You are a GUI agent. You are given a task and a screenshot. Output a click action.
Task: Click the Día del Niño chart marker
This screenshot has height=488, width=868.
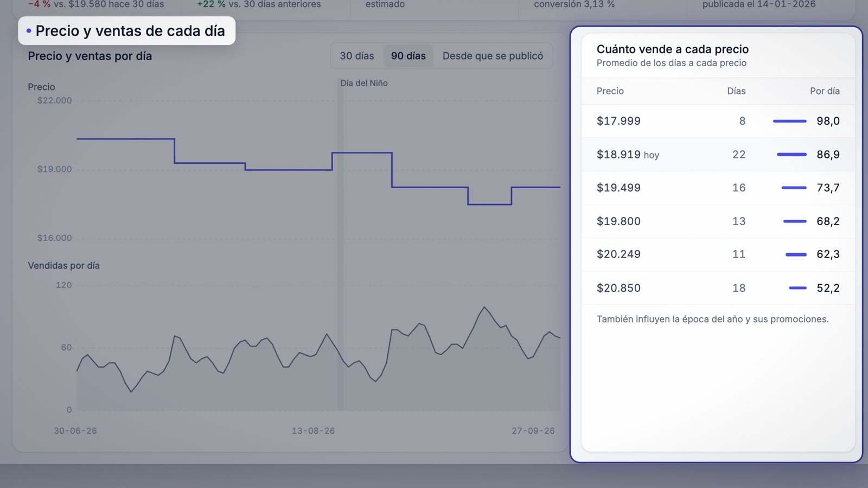click(363, 83)
